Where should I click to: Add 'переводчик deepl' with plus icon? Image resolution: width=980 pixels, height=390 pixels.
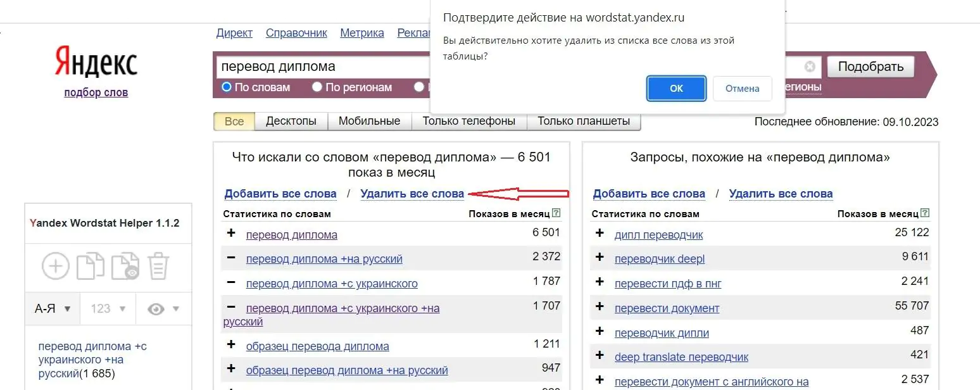coord(600,258)
